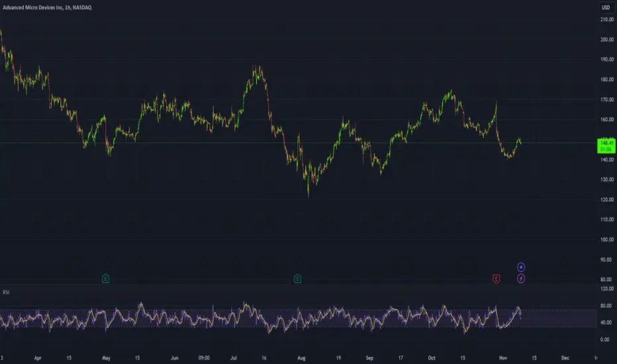Image resolution: width=617 pixels, height=364 pixels.
Task: Click the 16 label on time axis
Action: pyautogui.click(x=264, y=358)
